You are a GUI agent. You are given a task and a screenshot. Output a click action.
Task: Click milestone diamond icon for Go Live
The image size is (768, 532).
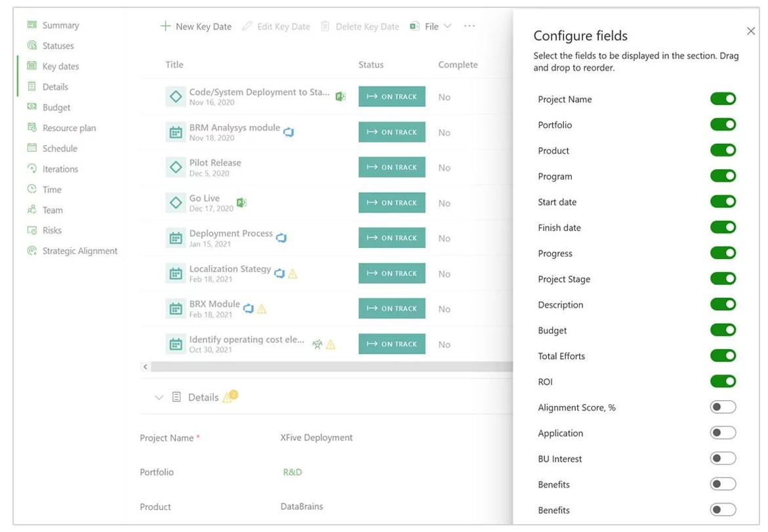coord(175,203)
